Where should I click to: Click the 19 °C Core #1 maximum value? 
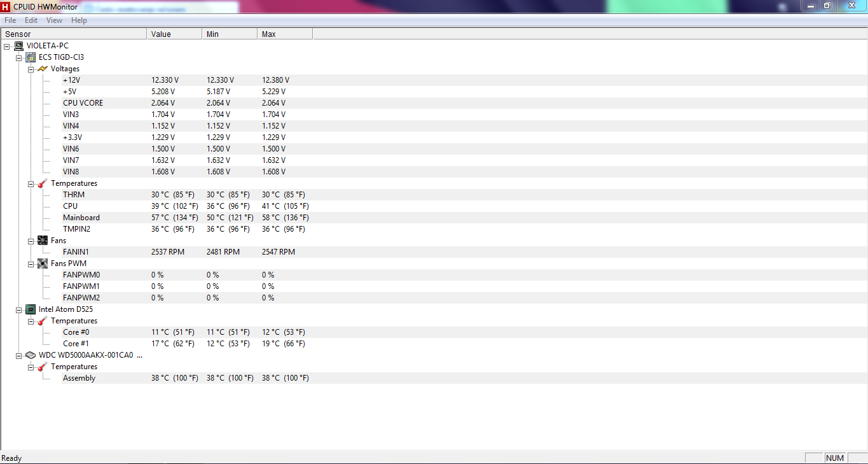click(x=284, y=344)
